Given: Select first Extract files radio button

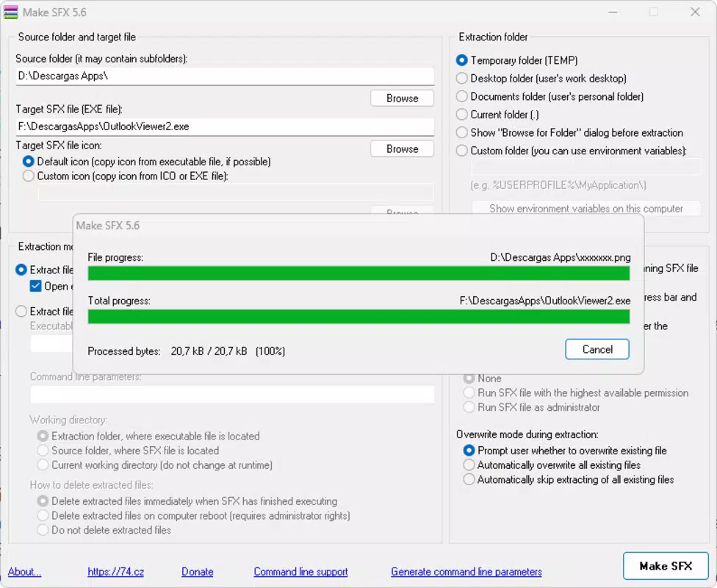Looking at the screenshot, I should coord(21,270).
